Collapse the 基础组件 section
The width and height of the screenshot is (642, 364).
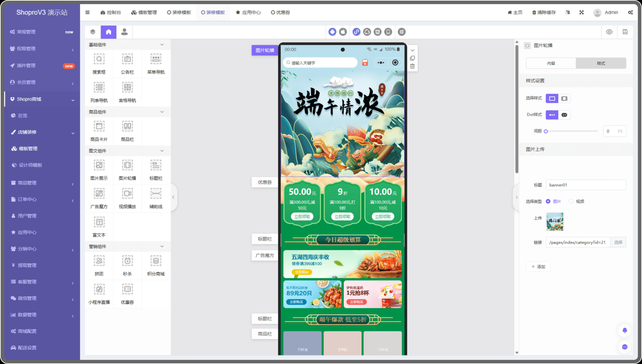click(162, 45)
